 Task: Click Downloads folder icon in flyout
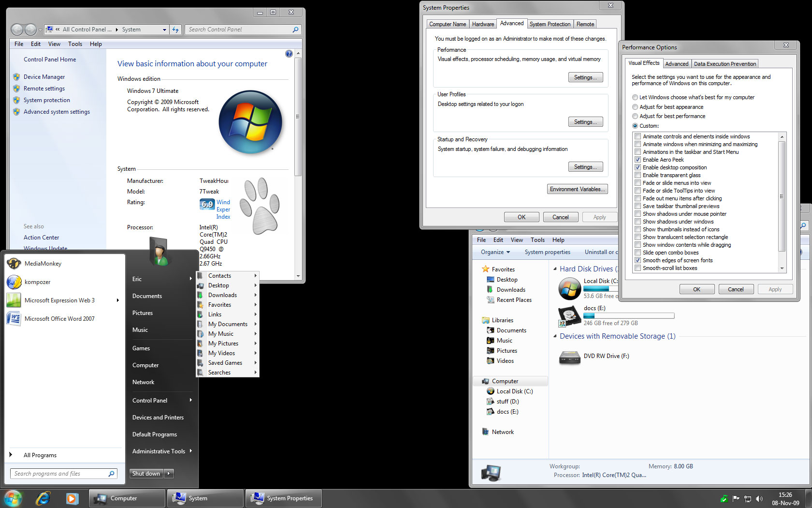[200, 295]
